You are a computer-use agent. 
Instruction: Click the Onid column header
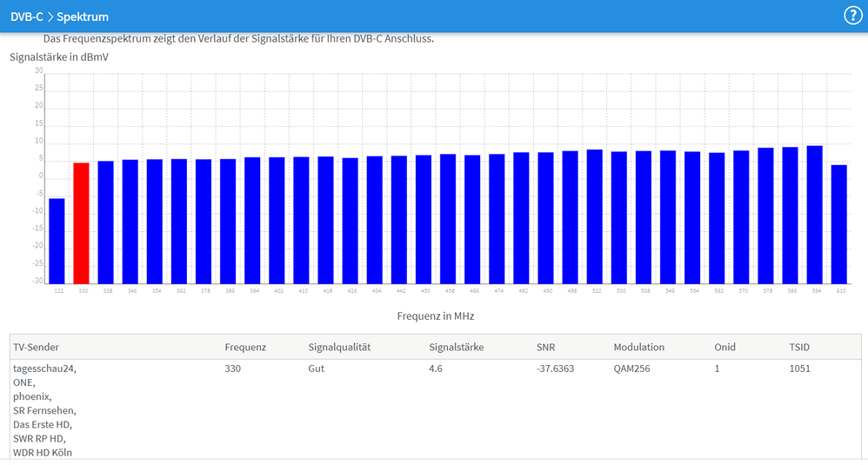[724, 348]
